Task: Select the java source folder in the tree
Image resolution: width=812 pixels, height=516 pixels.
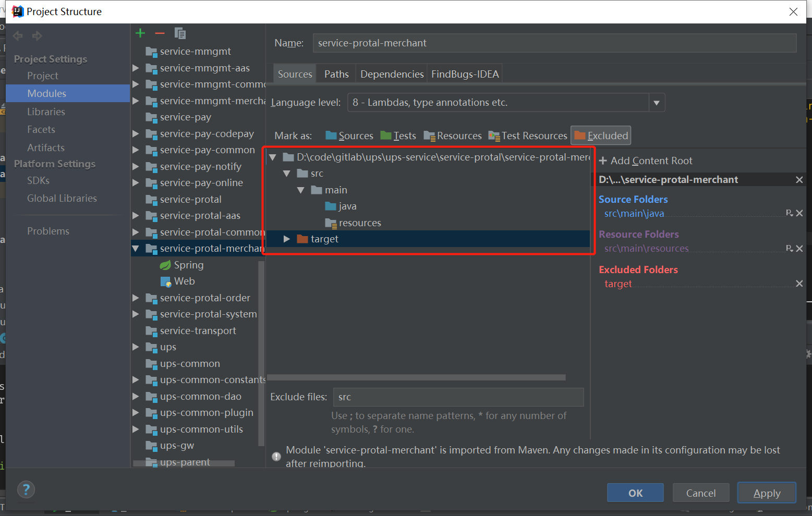Action: [x=341, y=206]
